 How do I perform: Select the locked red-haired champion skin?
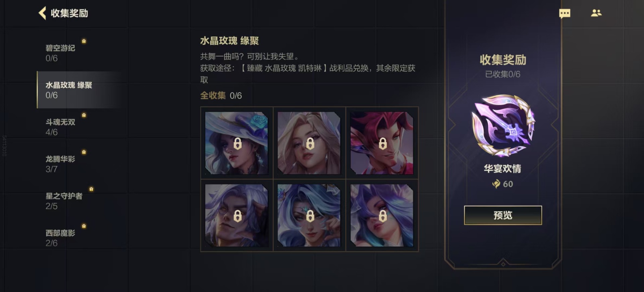tap(382, 143)
